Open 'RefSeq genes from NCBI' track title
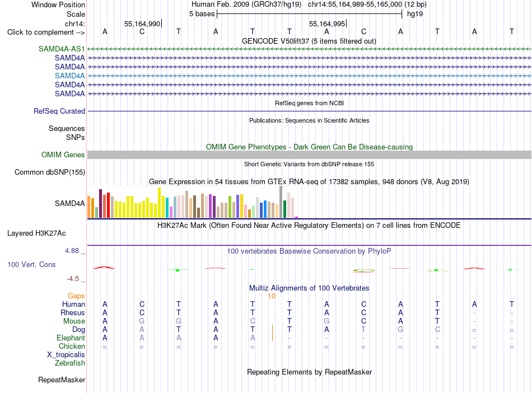 pos(309,103)
